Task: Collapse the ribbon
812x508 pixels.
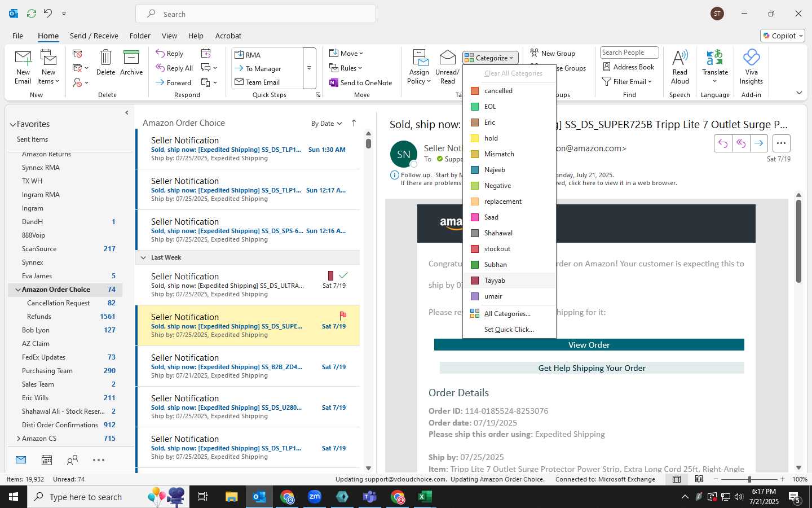Action: pos(799,93)
